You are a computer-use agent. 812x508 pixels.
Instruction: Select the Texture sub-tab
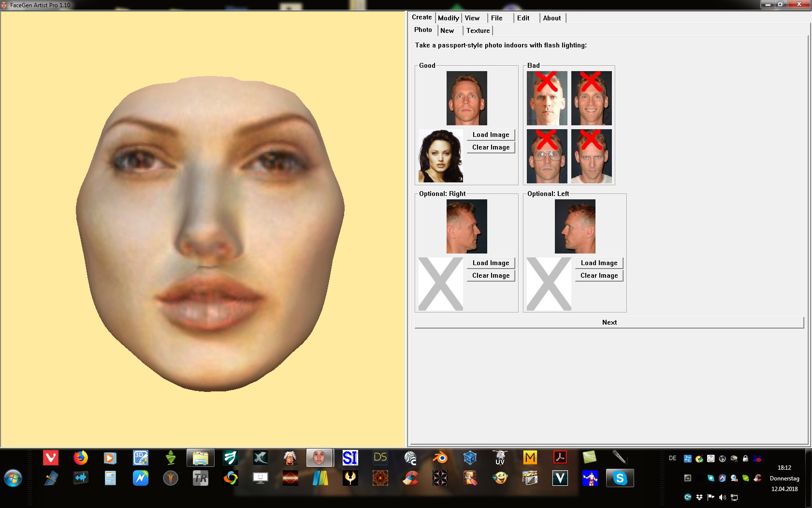(478, 30)
